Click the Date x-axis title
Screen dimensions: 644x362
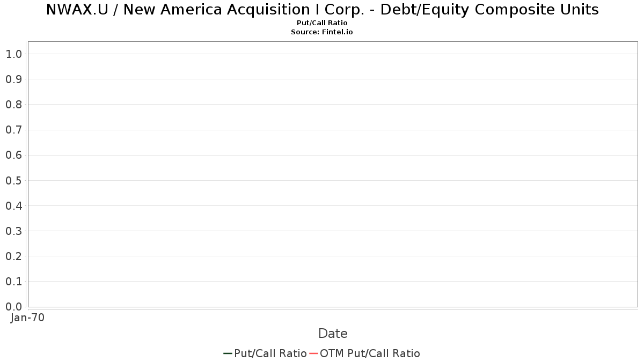pyautogui.click(x=333, y=334)
